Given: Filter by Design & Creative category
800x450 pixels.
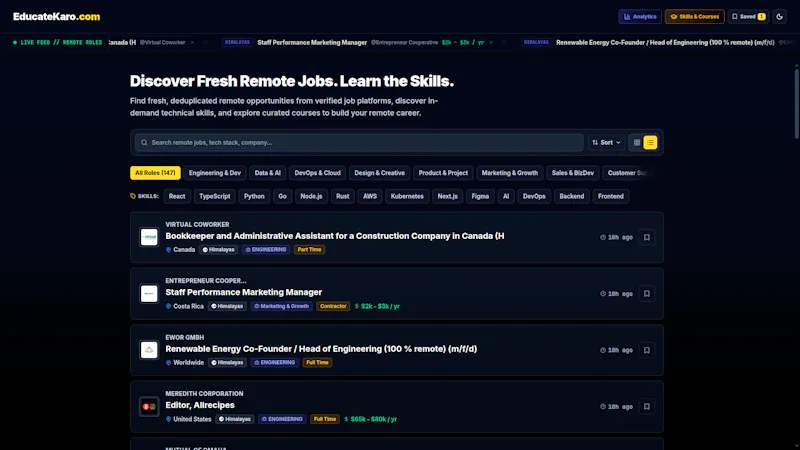Looking at the screenshot, I should click(380, 173).
